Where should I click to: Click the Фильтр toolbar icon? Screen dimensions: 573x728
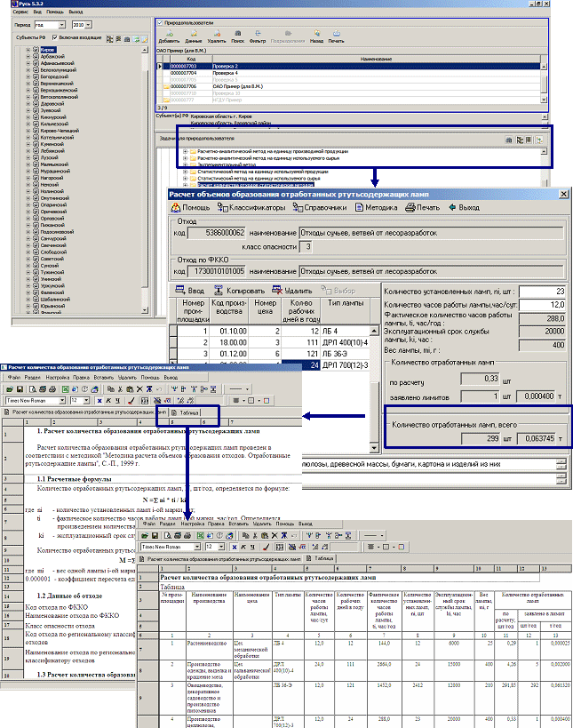(258, 36)
